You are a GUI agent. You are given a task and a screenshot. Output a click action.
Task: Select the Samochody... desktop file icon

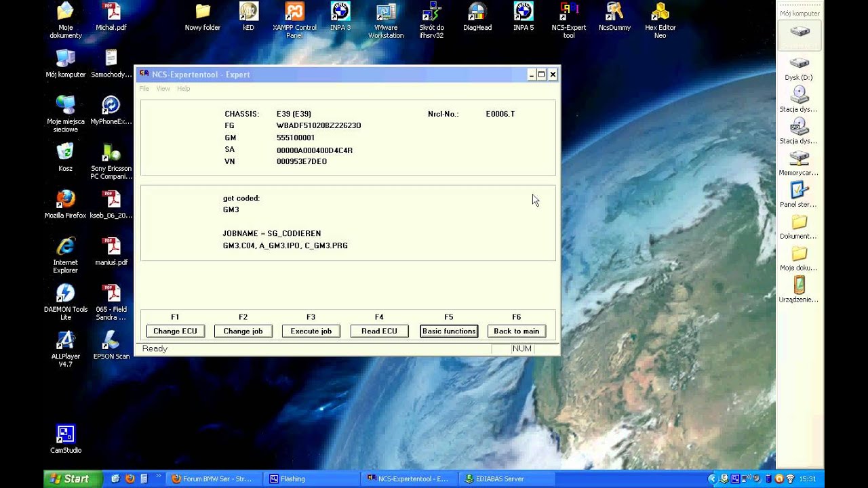tap(111, 64)
